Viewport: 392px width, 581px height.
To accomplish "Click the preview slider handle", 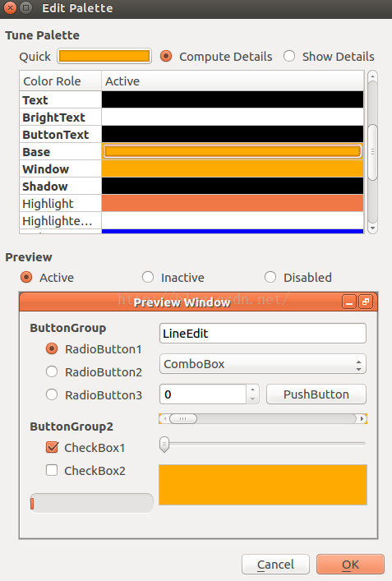I will 164,444.
